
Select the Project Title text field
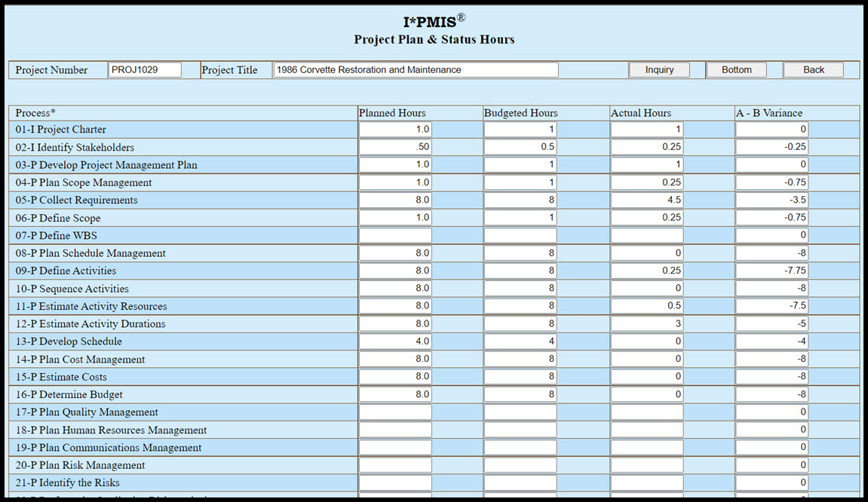416,69
